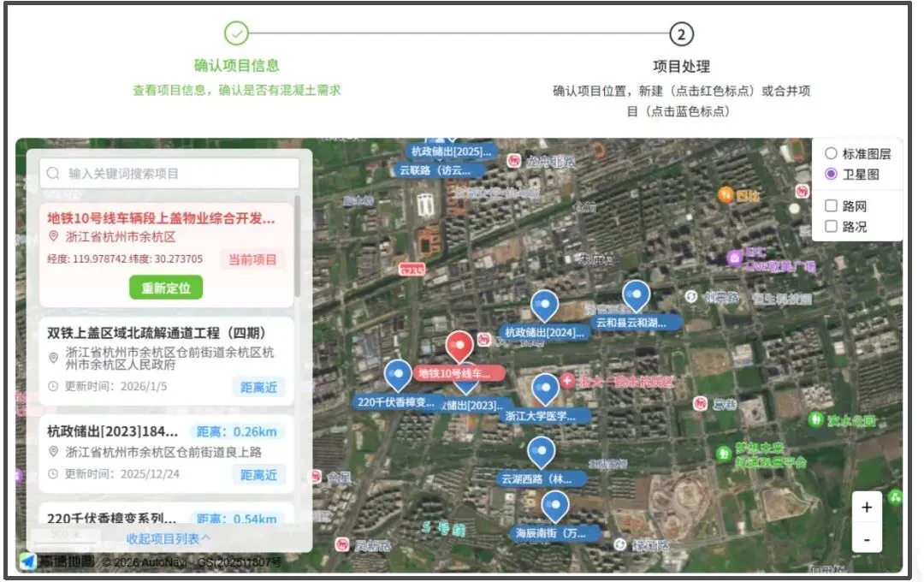Click the 云湖西路 (林 map label

541,478
